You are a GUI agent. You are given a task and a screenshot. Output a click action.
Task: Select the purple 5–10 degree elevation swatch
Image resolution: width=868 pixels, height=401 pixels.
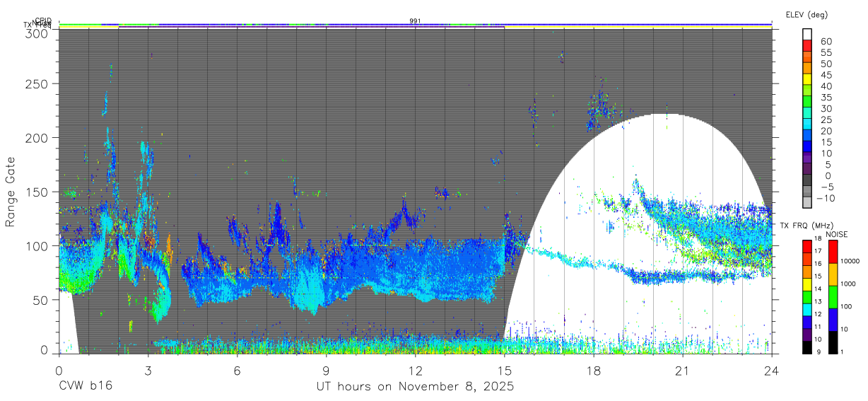pos(807,158)
